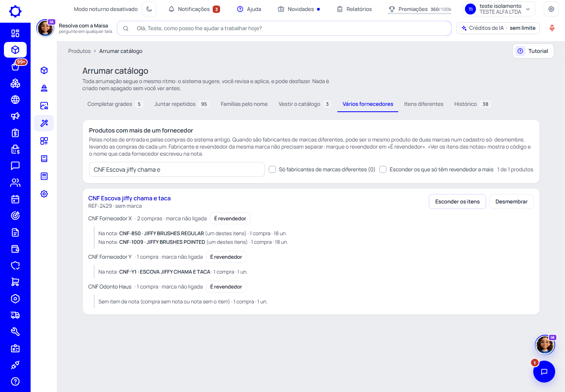Open the shopping bag icon with 99+ badge
This screenshot has height=392, width=565.
tap(15, 67)
